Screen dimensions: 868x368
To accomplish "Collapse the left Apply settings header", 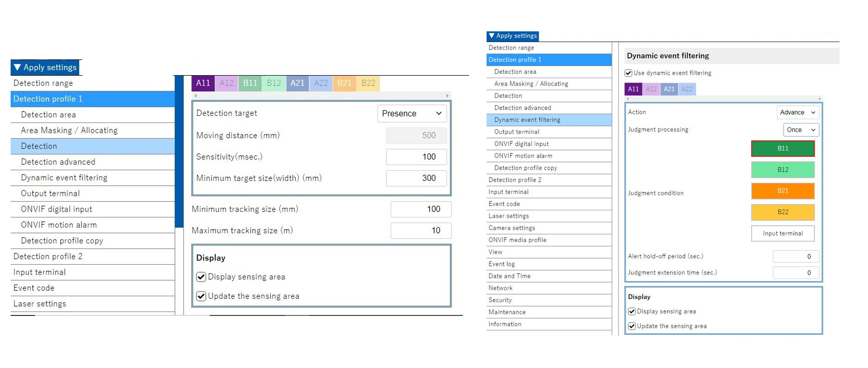I will (x=45, y=68).
